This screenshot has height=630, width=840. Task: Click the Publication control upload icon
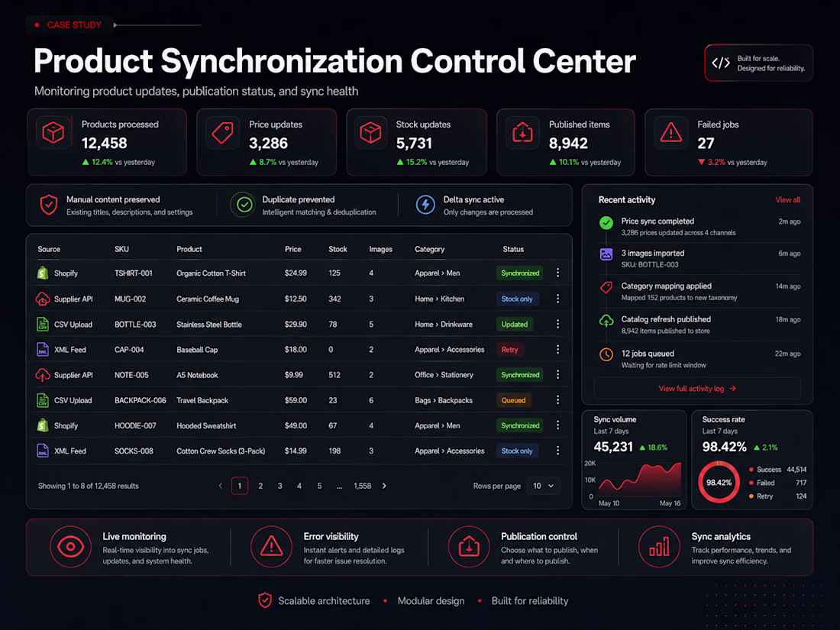[469, 547]
